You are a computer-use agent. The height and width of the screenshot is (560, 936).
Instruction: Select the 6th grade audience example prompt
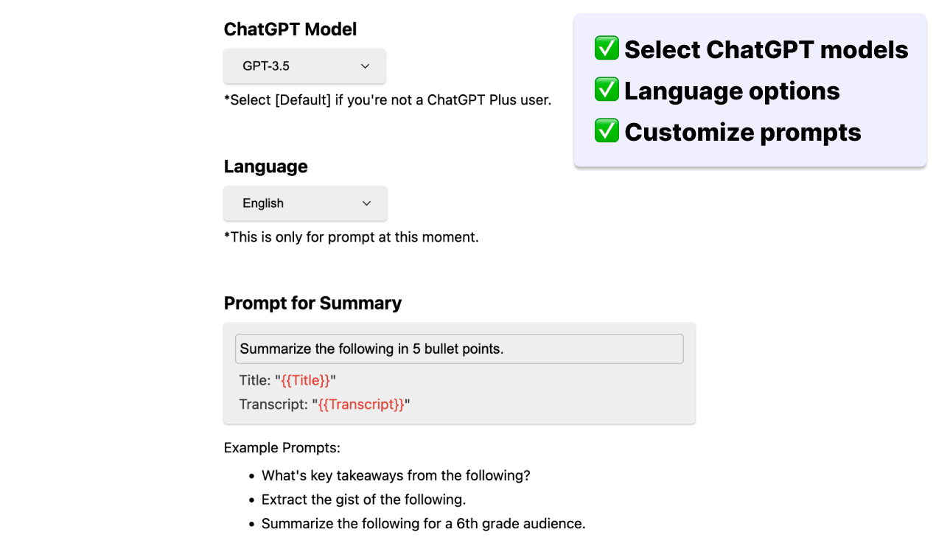(x=423, y=523)
